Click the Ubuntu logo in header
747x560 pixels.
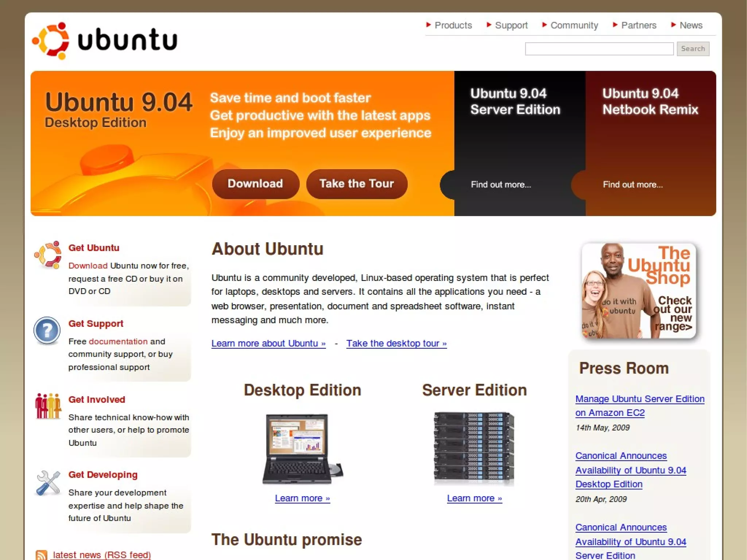[x=105, y=40]
